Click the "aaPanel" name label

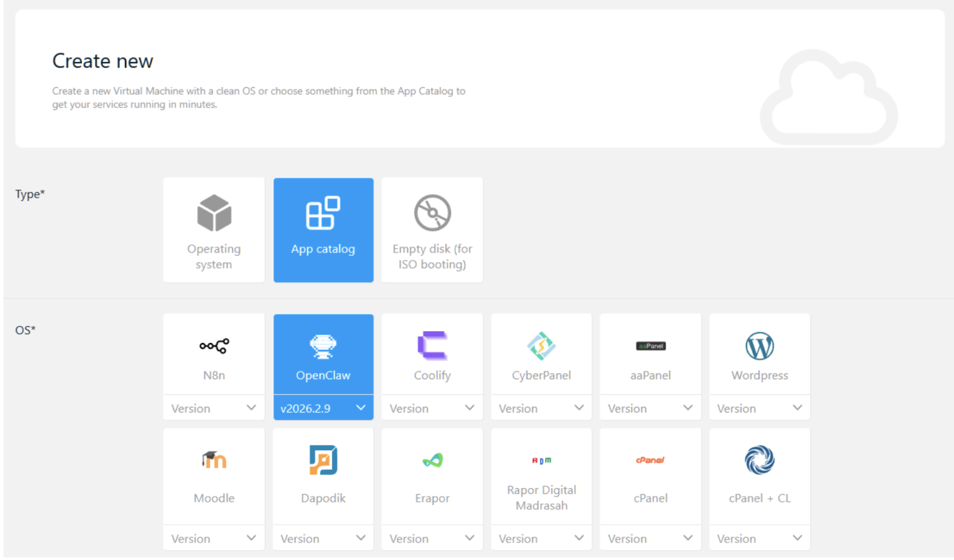[651, 375]
